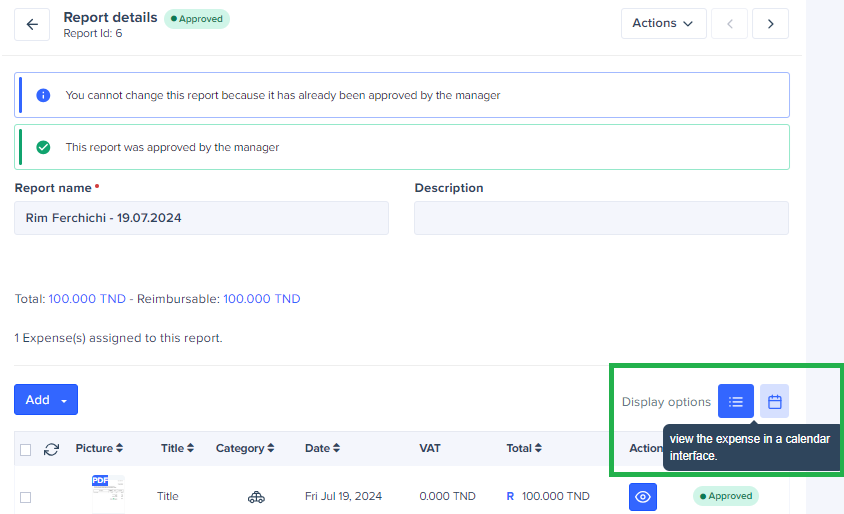View expense details with eye icon
The height and width of the screenshot is (514, 844).
(643, 496)
